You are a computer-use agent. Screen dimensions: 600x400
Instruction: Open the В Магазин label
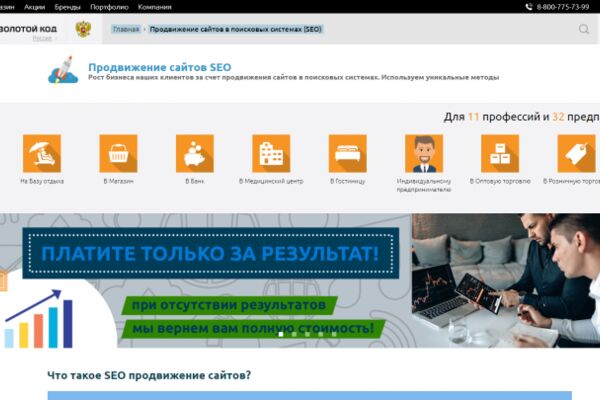[118, 181]
